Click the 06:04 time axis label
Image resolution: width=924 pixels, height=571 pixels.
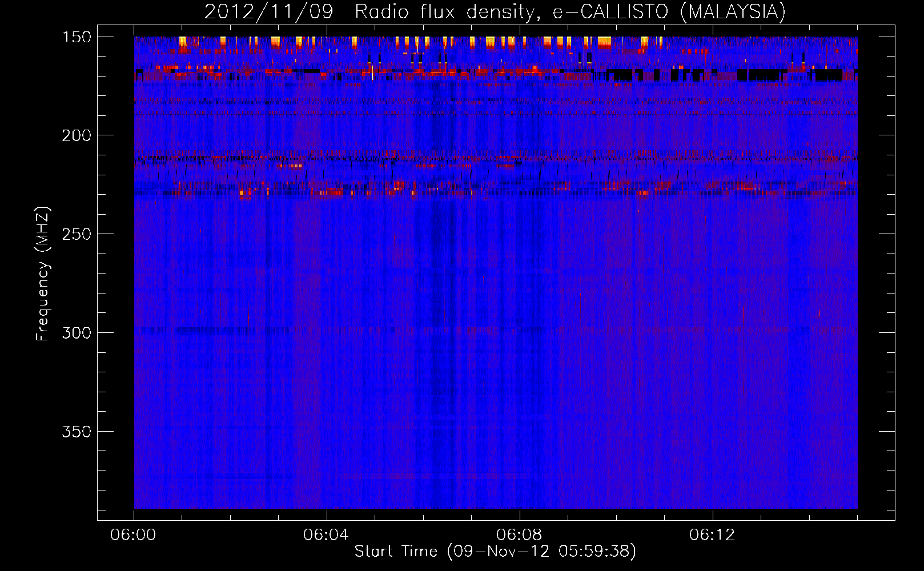(x=326, y=535)
